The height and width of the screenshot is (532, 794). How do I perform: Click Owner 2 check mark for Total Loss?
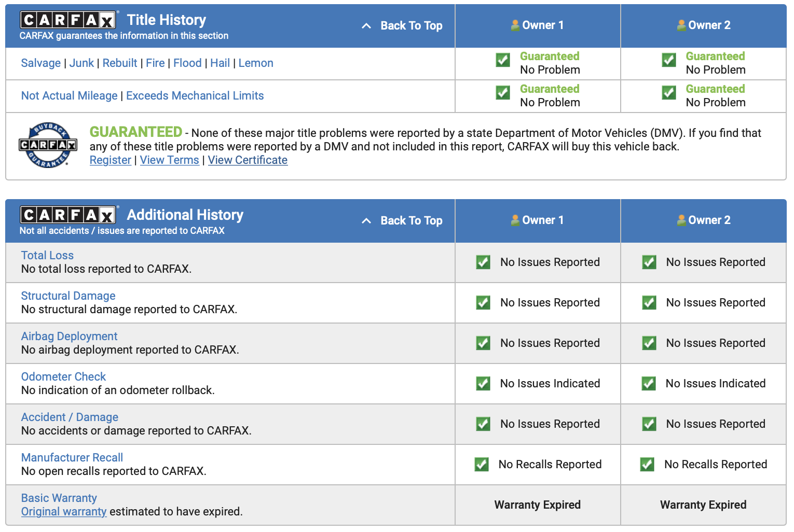649,262
